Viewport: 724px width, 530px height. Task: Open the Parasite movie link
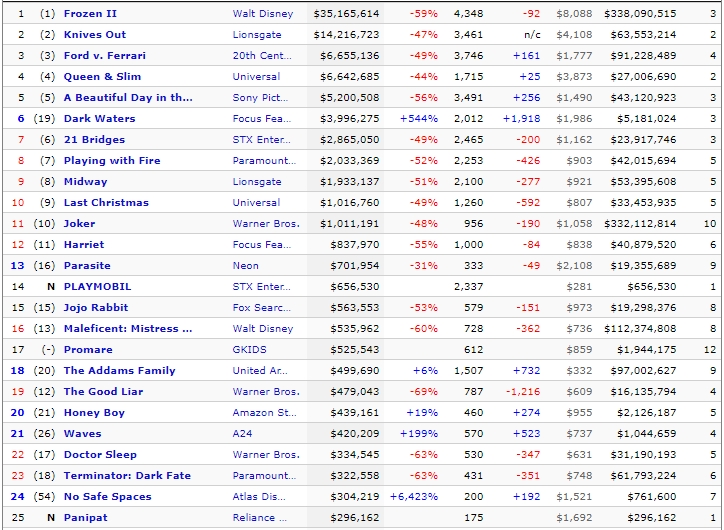pyautogui.click(x=87, y=265)
